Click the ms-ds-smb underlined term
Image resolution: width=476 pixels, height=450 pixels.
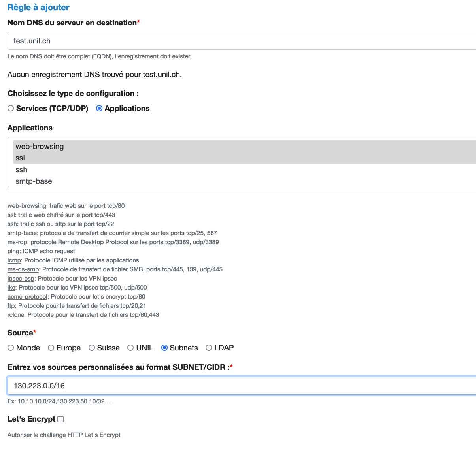point(23,269)
